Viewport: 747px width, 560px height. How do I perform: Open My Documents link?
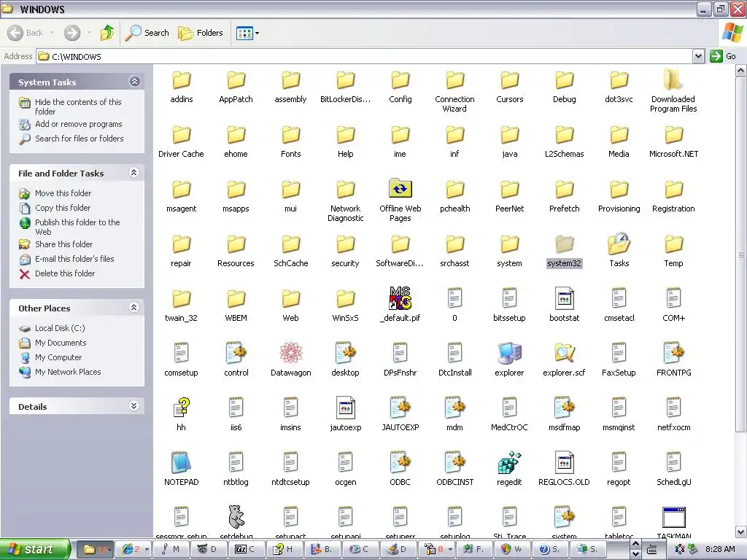[x=61, y=343]
